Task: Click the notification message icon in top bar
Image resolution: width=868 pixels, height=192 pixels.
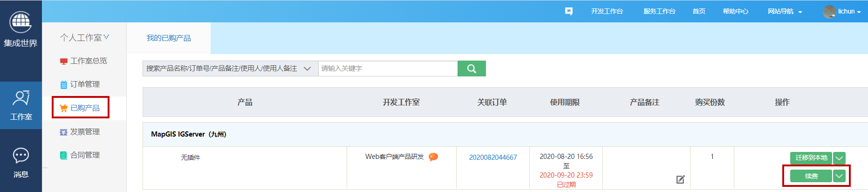Action: (568, 11)
